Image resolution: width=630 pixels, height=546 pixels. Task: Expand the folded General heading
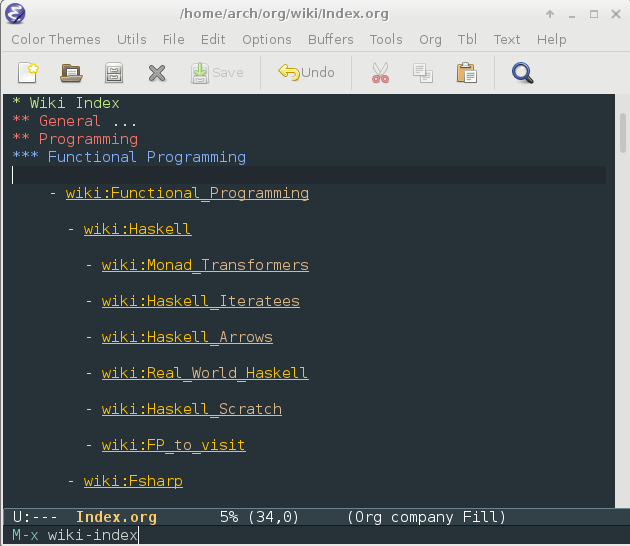click(74, 121)
